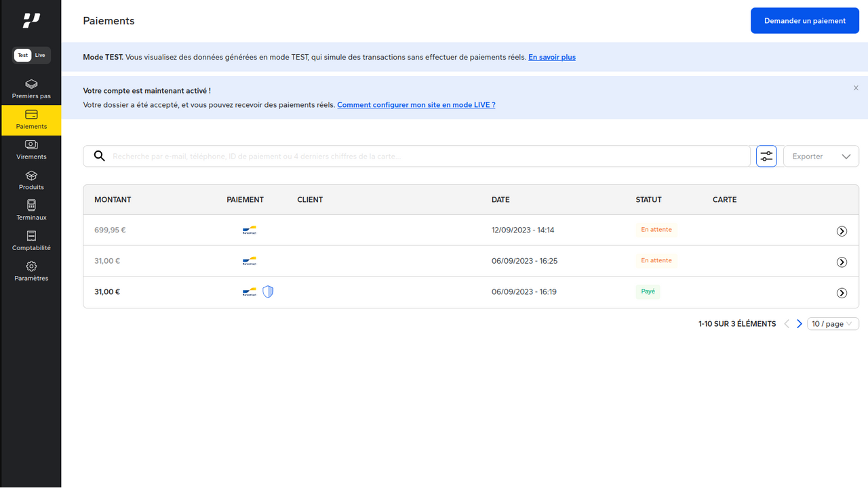Click date 06/09/2023 - 16:19

(524, 292)
